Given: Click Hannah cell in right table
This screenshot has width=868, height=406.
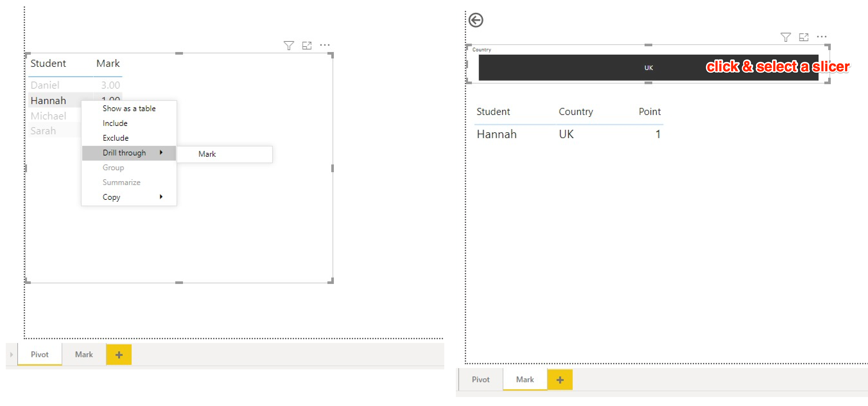Looking at the screenshot, I should (x=496, y=134).
